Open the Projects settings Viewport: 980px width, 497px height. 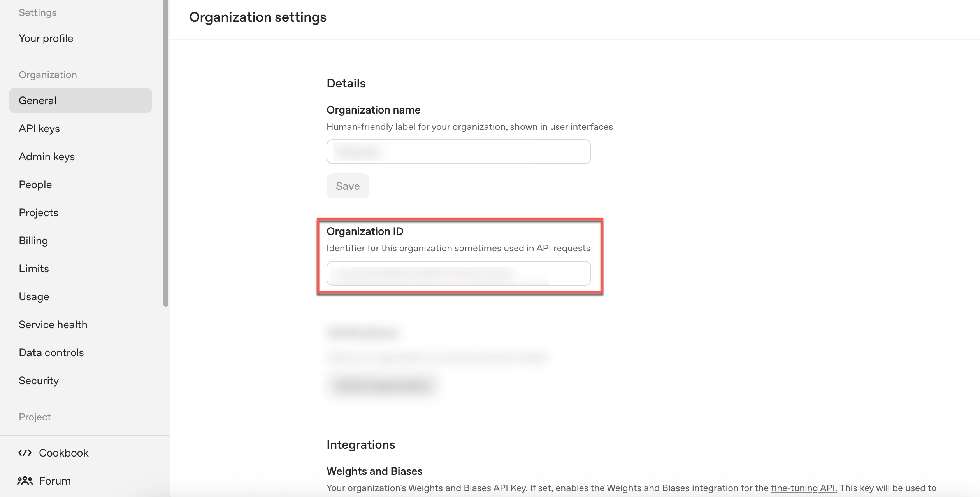coord(38,212)
